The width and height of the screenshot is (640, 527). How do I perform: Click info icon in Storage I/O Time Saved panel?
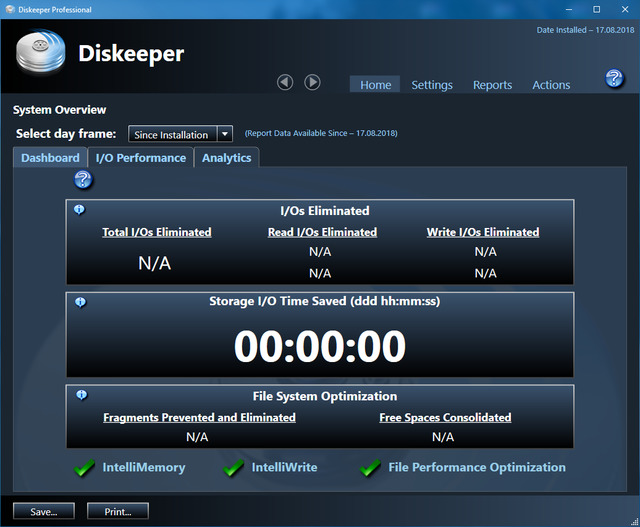(79, 301)
